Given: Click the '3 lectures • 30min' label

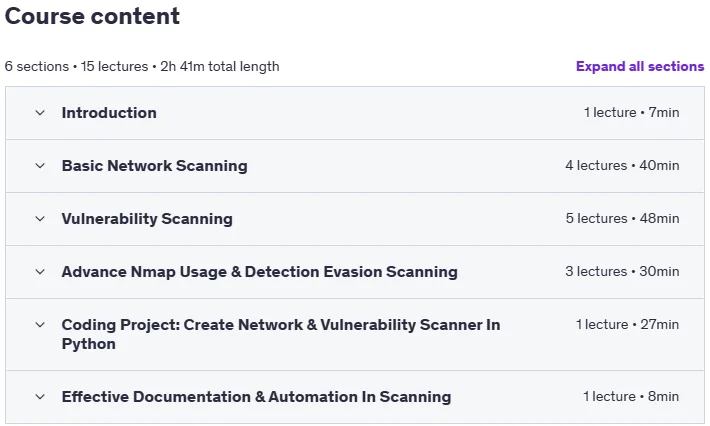Looking at the screenshot, I should click(622, 271).
